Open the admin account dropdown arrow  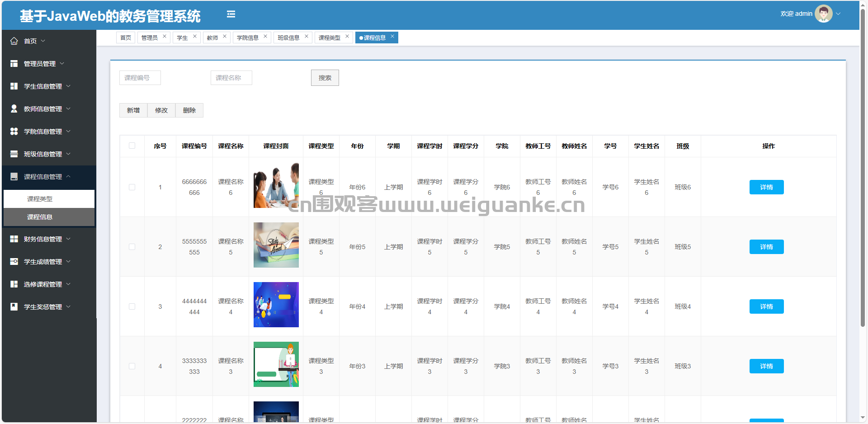[x=838, y=14]
